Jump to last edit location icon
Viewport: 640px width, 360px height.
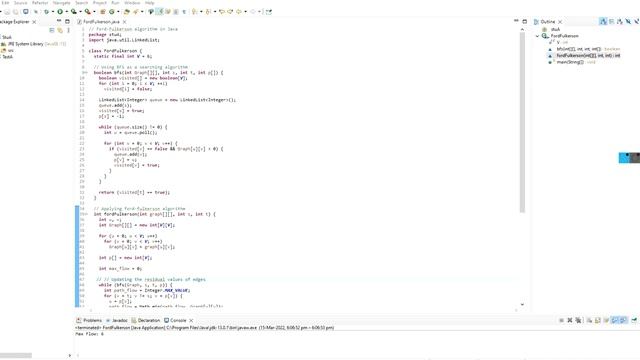222,12
